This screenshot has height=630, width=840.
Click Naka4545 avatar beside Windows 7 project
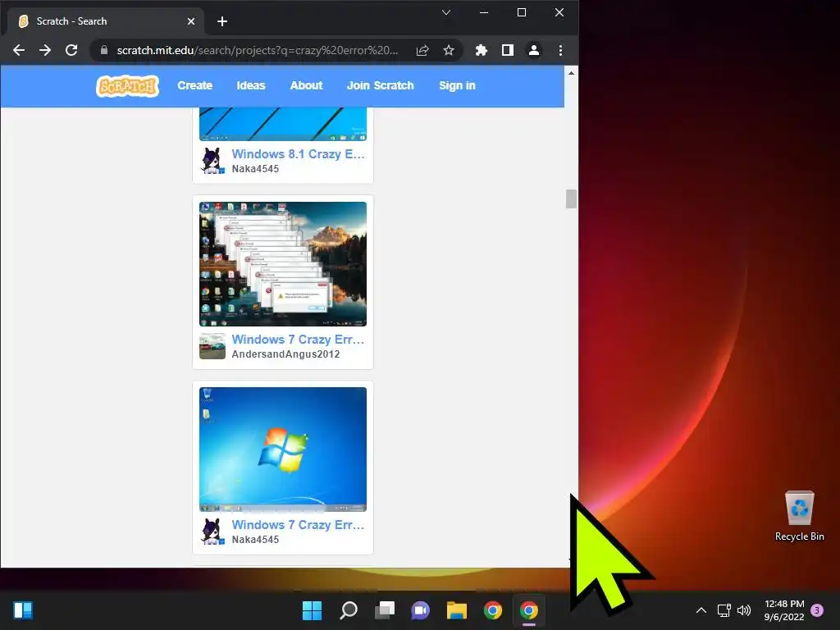(212, 532)
